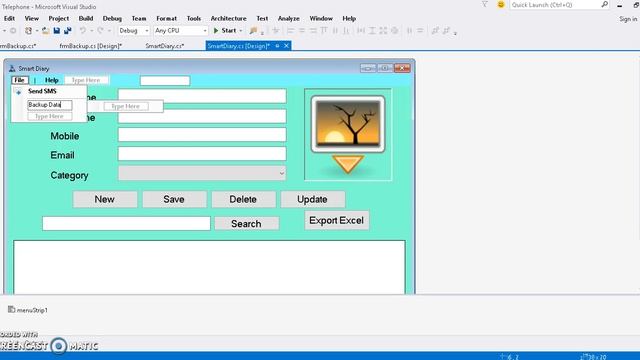Screen dimensions: 640x360
Task: Open the Architecture menu
Action: [229, 18]
